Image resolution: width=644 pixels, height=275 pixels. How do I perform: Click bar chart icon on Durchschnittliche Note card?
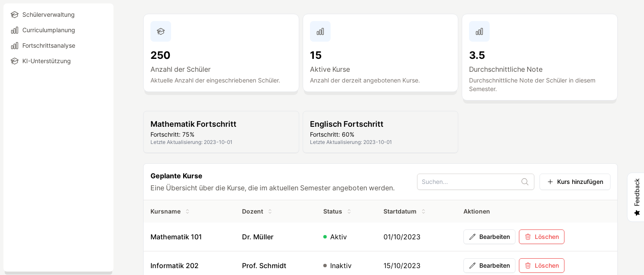click(479, 31)
